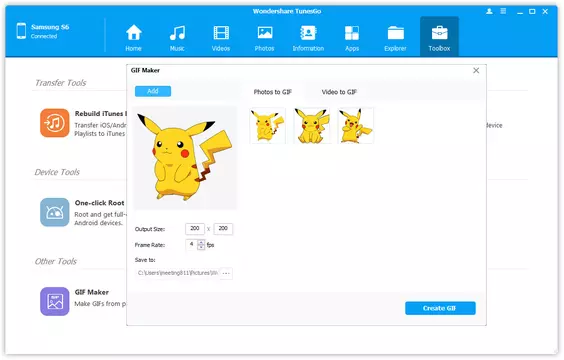The image size is (564, 360).
Task: Click the Create GIF button
Action: [440, 308]
